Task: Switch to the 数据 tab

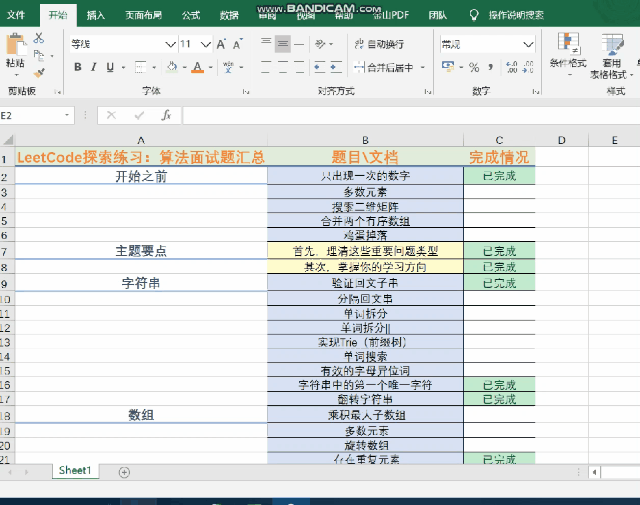Action: [229, 15]
